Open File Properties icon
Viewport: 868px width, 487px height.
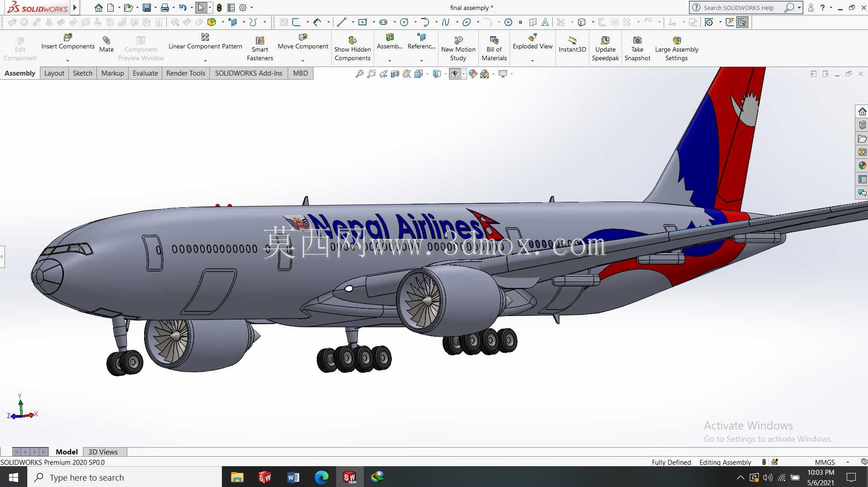coord(231,8)
